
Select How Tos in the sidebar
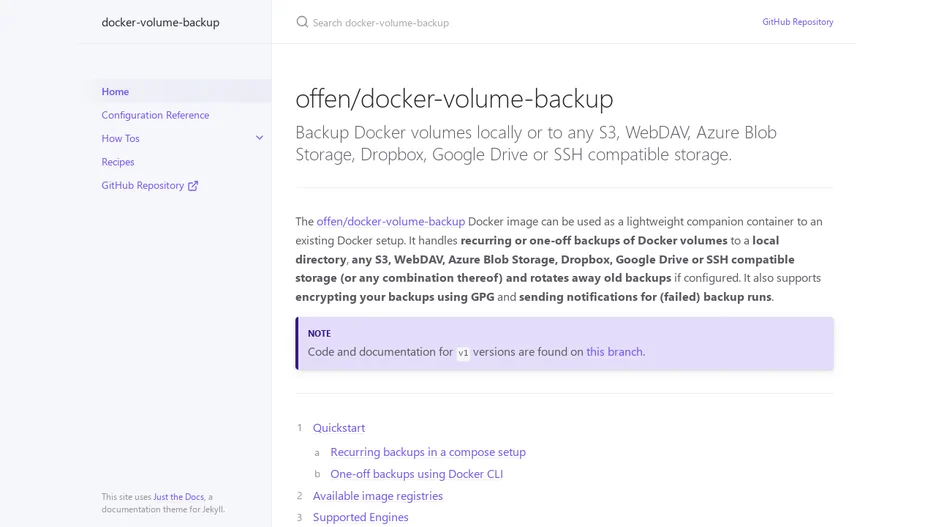point(121,138)
